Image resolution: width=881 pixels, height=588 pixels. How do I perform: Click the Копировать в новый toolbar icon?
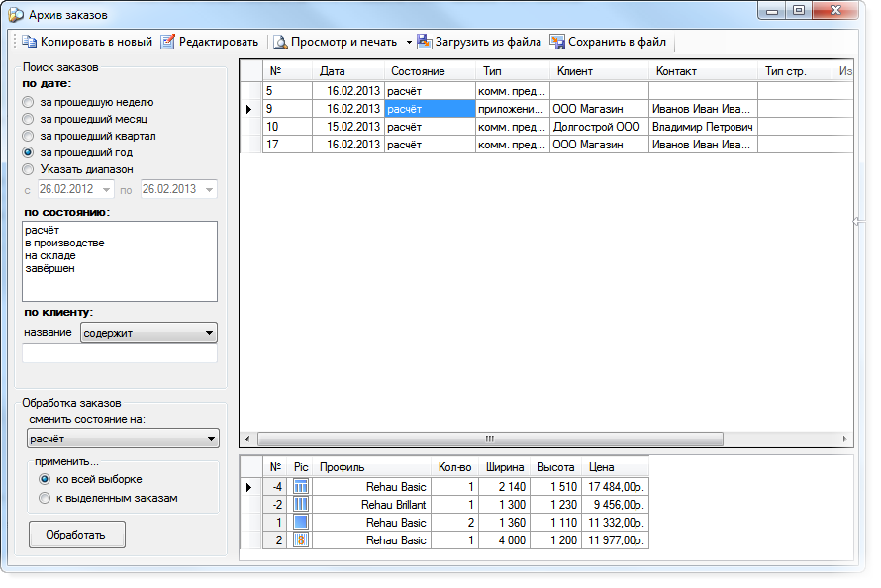[29, 42]
